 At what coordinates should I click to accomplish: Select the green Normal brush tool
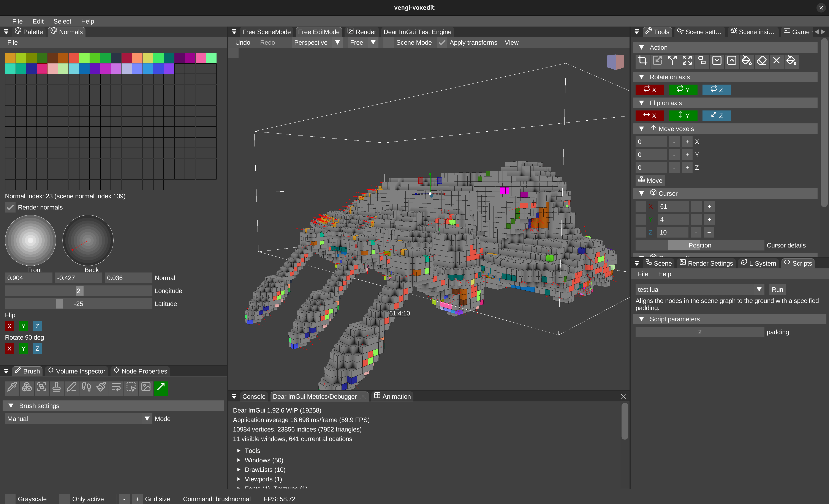(x=161, y=388)
